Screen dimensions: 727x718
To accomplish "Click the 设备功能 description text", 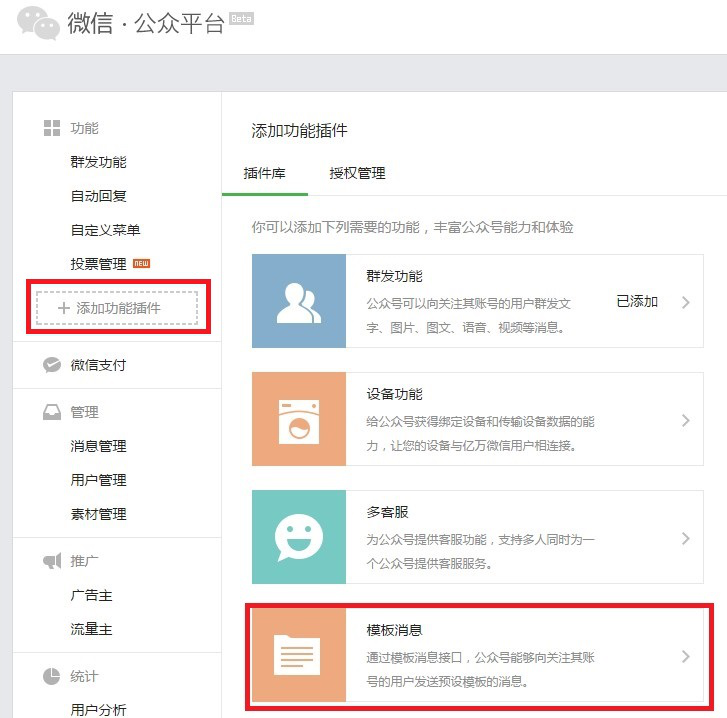I will coord(480,434).
